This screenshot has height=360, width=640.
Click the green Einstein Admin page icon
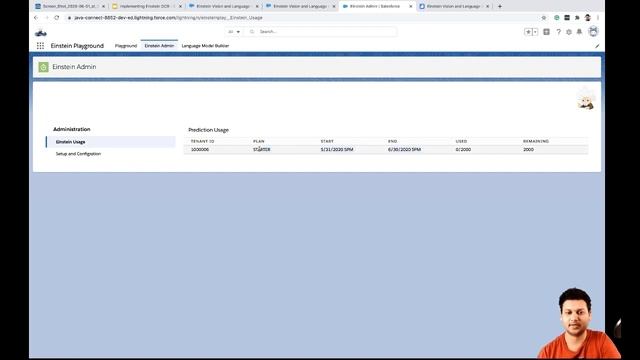tap(43, 67)
